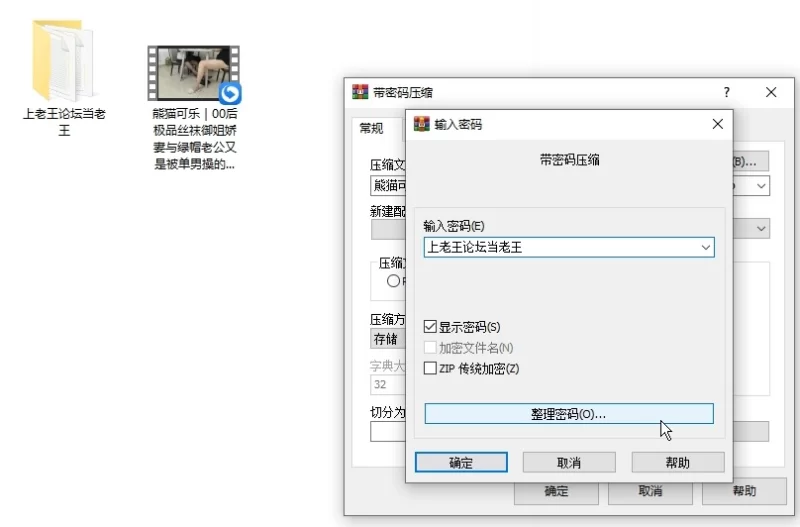Screen dimensions: 800x527
Task: Click the 熊猫可乐 file name label
Action: click(x=194, y=139)
